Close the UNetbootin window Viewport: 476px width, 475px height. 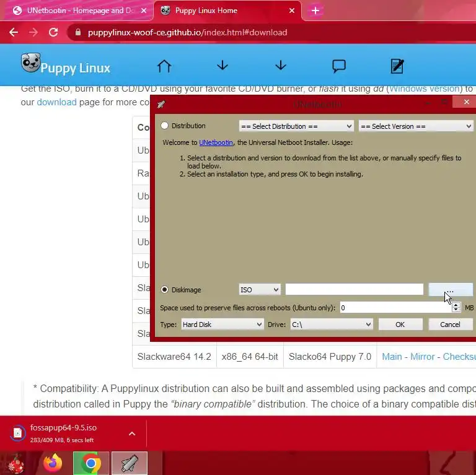(x=466, y=102)
